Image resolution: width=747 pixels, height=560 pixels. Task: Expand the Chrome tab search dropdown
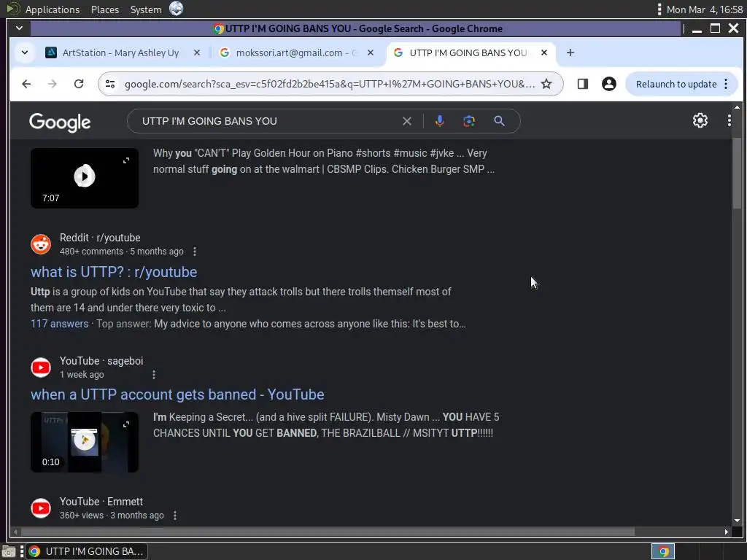coord(25,52)
